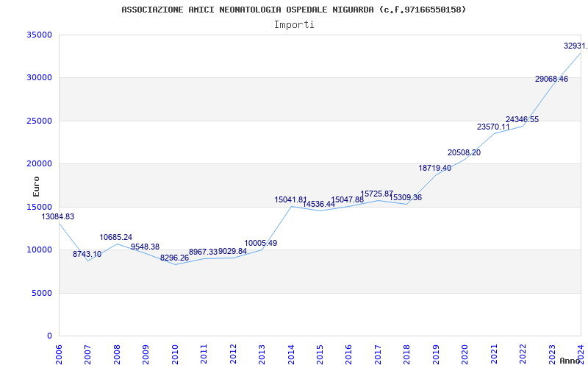This screenshot has width=588, height=368.
Task: Click the 'Euro' axis label
Action: (36, 186)
